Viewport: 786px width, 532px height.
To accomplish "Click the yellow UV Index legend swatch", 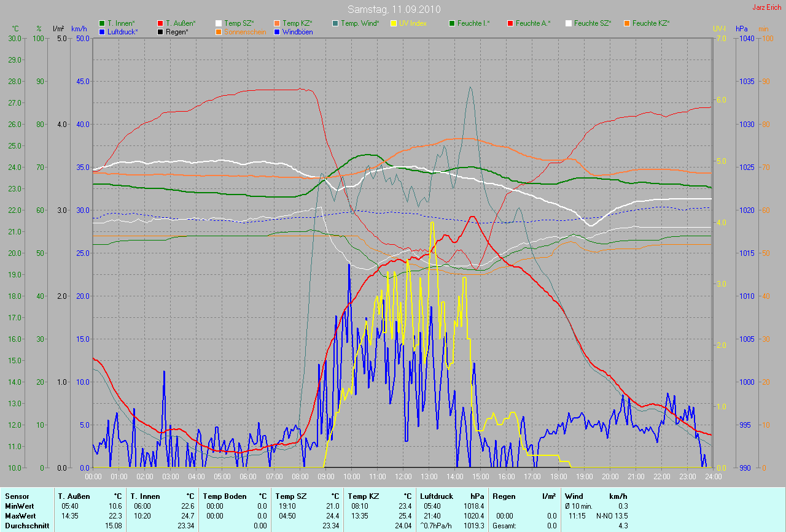I will [x=394, y=23].
